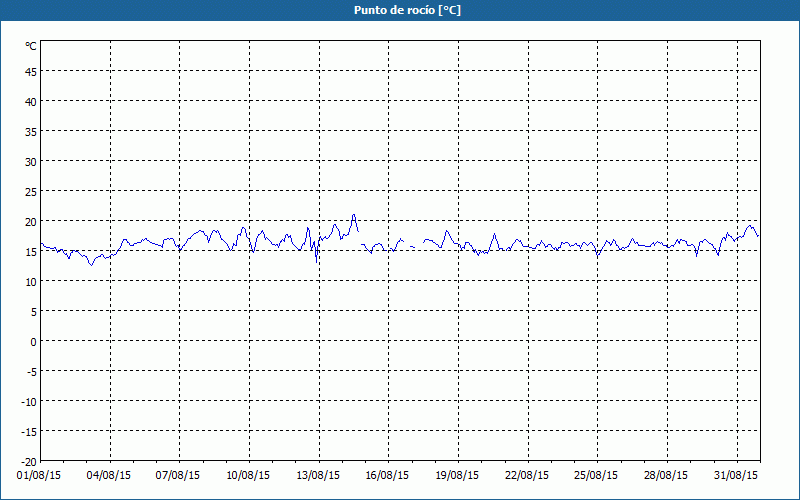The width and height of the screenshot is (800, 500).
Task: Click the lowest dew point trough near 03/08/15
Action: (92, 265)
